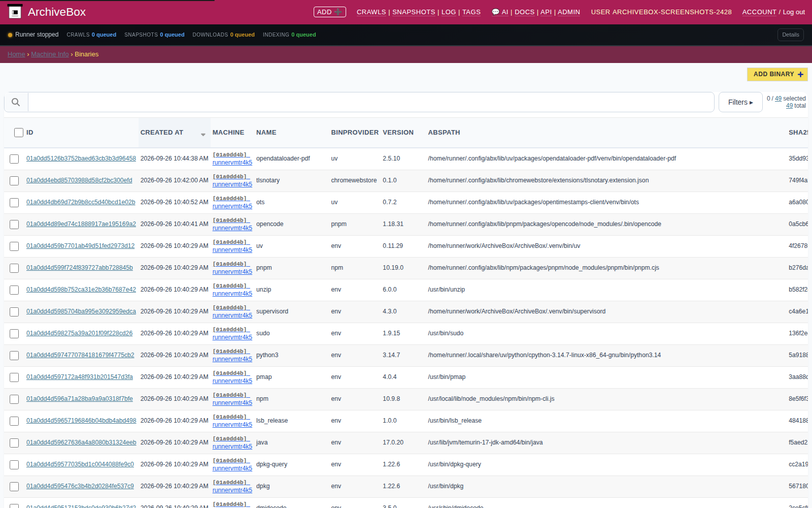Click Log out
The image size is (812, 508).
click(794, 12)
